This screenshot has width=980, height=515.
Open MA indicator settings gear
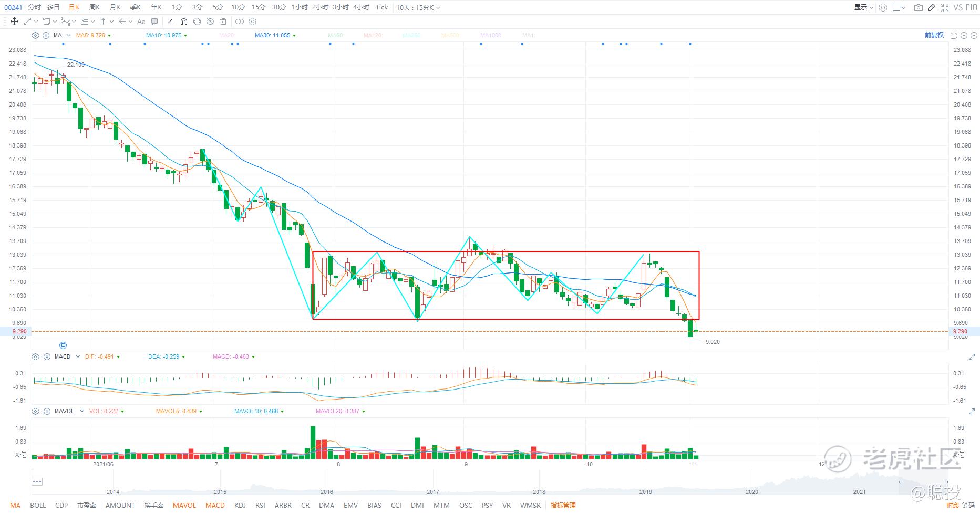35,35
